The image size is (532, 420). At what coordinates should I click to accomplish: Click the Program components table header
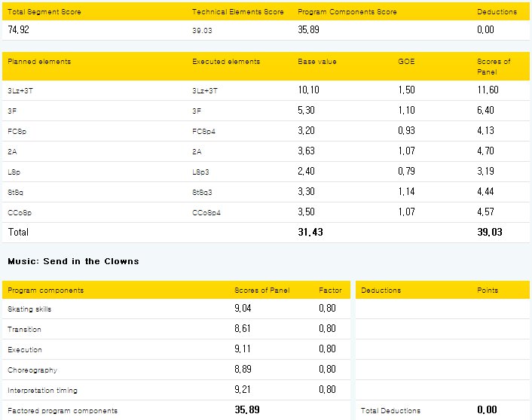click(46, 290)
